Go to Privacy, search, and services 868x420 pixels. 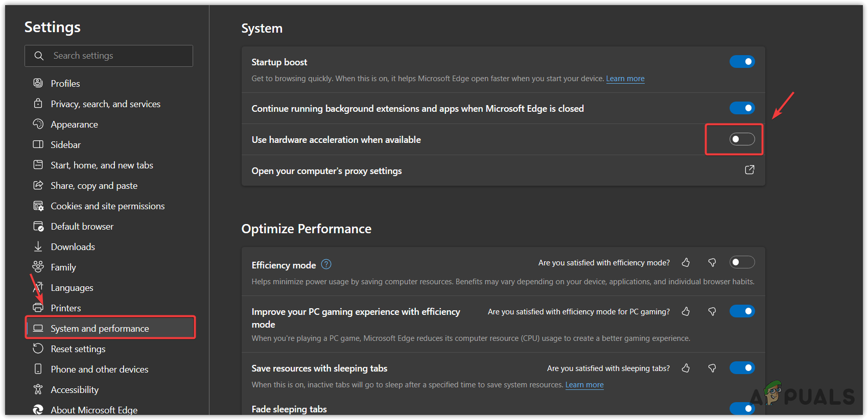click(105, 104)
